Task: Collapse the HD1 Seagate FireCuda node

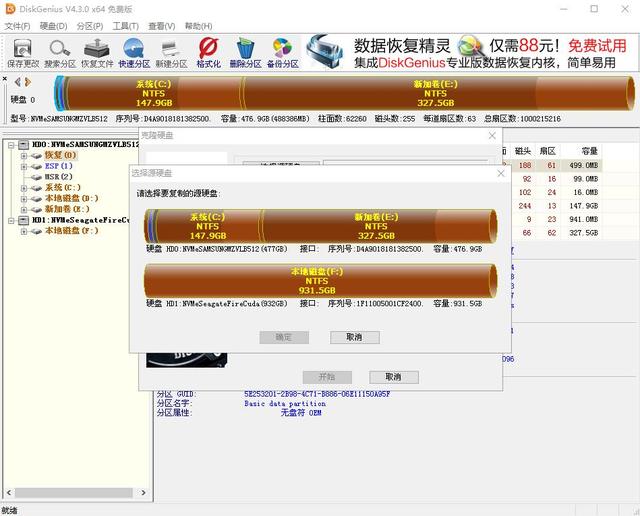Action: (x=11, y=220)
